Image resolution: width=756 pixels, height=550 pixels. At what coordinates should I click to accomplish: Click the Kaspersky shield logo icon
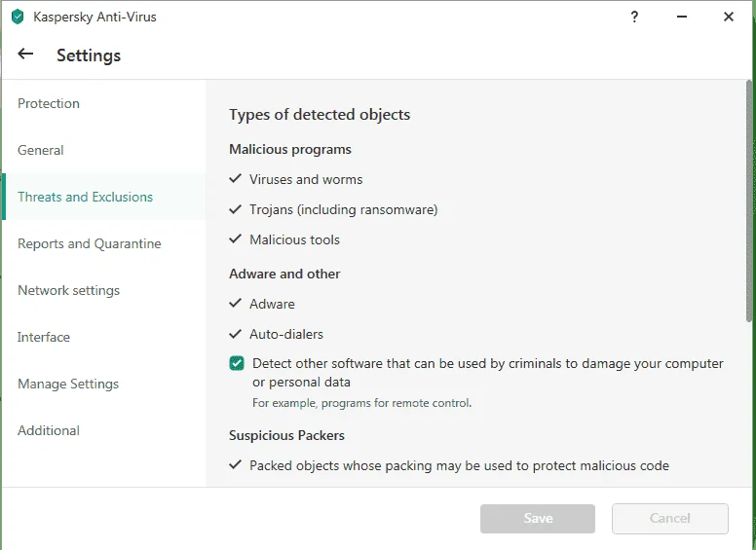[x=18, y=17]
